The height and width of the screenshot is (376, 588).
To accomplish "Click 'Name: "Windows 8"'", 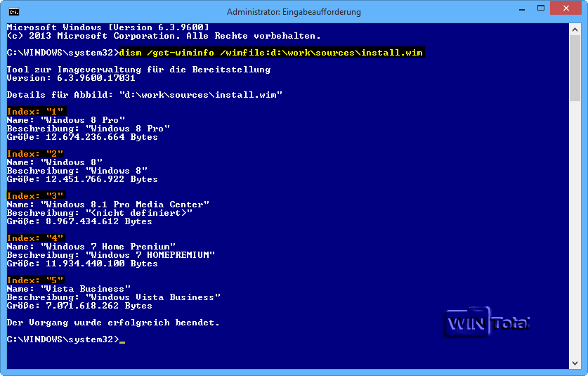I will point(54,162).
